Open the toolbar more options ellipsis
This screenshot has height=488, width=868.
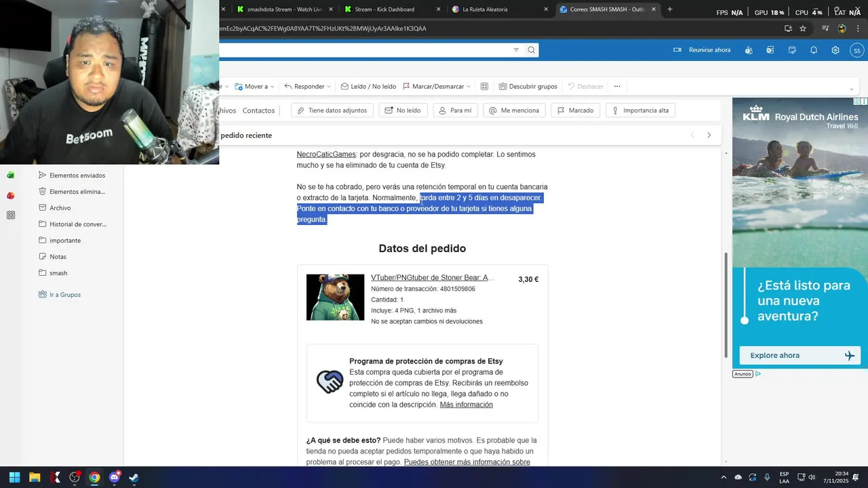pyautogui.click(x=617, y=87)
